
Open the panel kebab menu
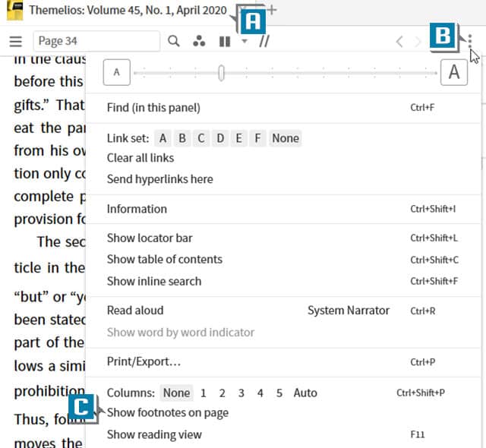click(x=470, y=41)
